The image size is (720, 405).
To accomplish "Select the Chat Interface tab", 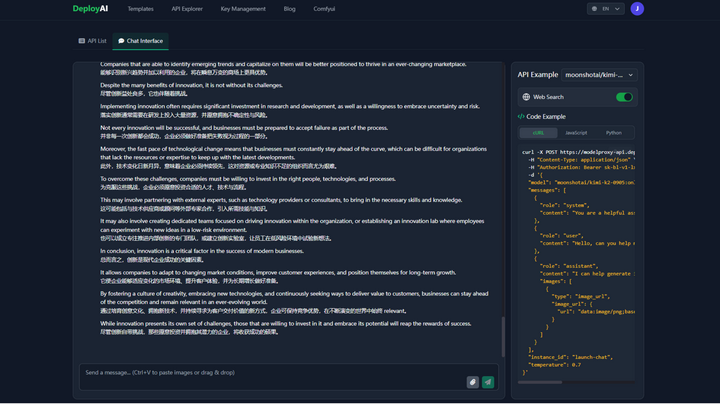I will point(141,41).
